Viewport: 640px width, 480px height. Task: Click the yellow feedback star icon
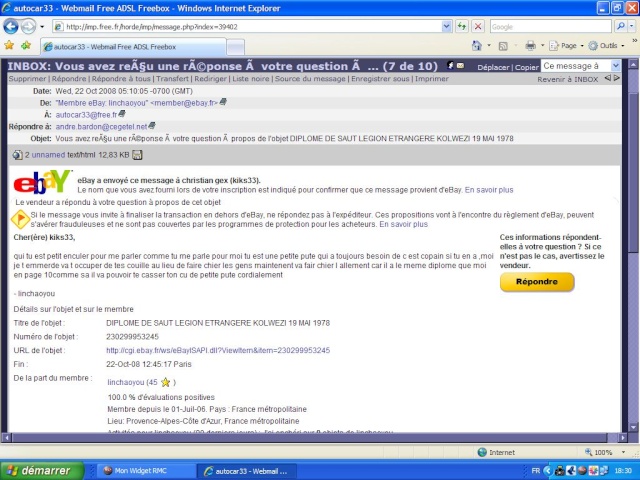coord(165,382)
